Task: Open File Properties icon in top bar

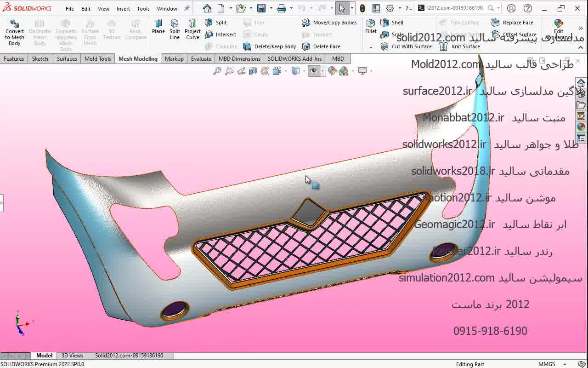Action: [x=376, y=8]
